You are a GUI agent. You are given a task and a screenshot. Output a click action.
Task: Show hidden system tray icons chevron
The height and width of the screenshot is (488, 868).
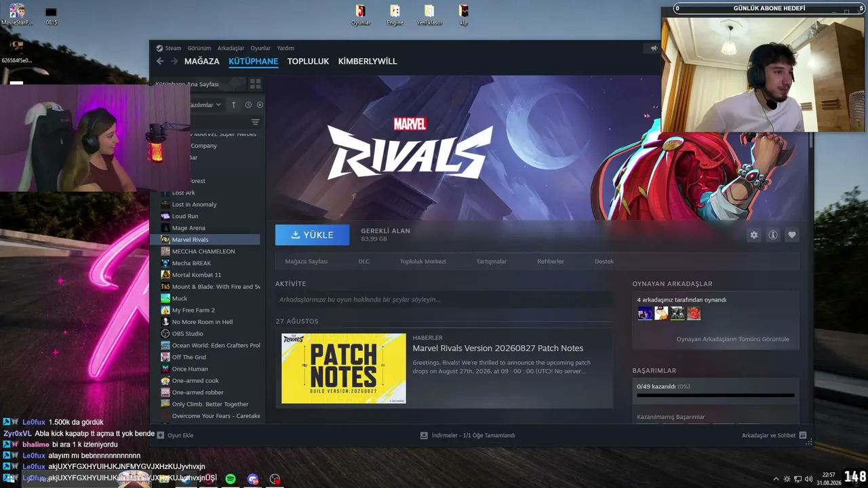coord(776,479)
